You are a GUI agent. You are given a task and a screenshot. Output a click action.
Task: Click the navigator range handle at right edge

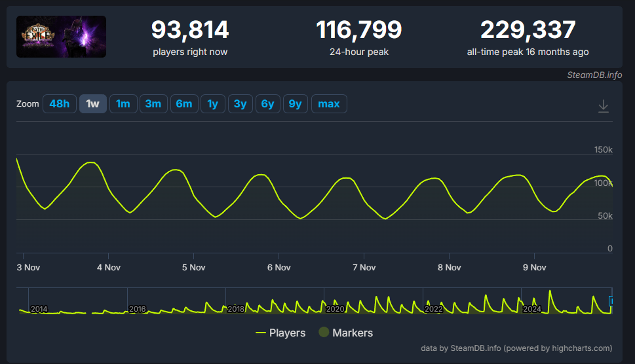coord(611,301)
